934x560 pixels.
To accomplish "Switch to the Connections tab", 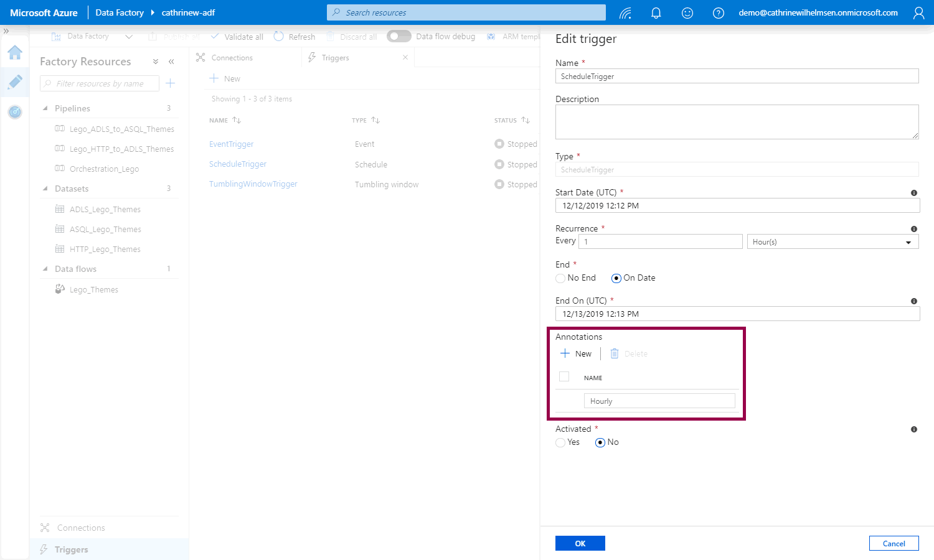I will 232,58.
